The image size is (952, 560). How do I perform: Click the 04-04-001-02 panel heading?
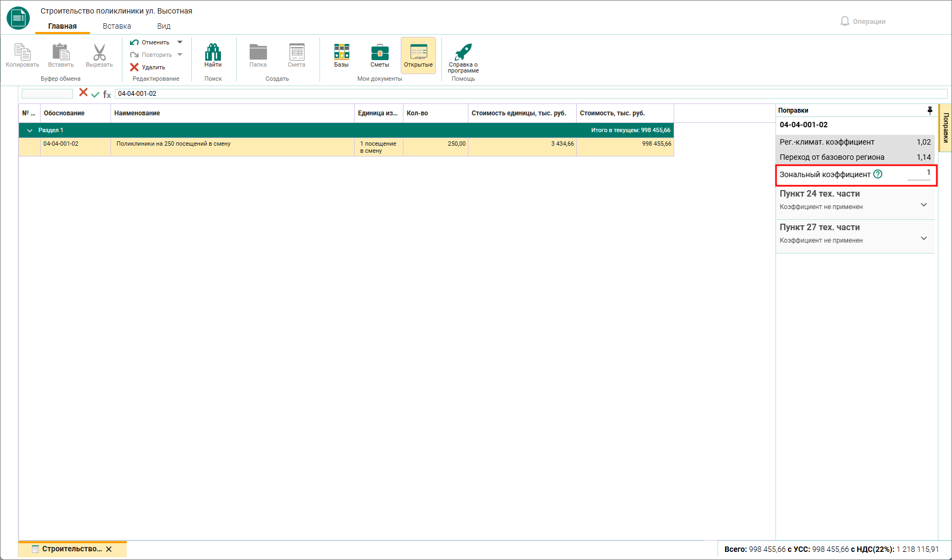point(804,125)
